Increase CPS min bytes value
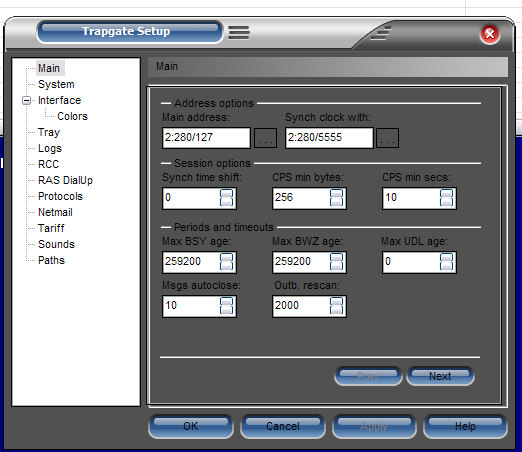 [336, 193]
